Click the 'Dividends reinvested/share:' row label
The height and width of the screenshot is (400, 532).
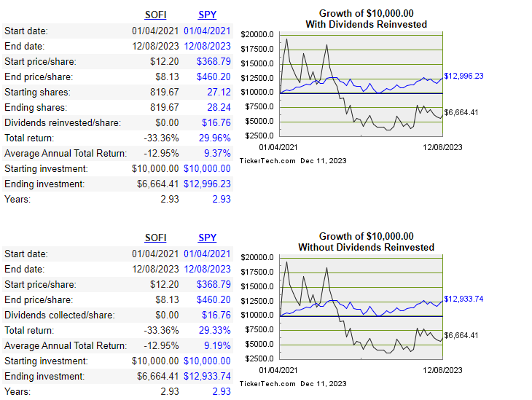[x=63, y=122]
